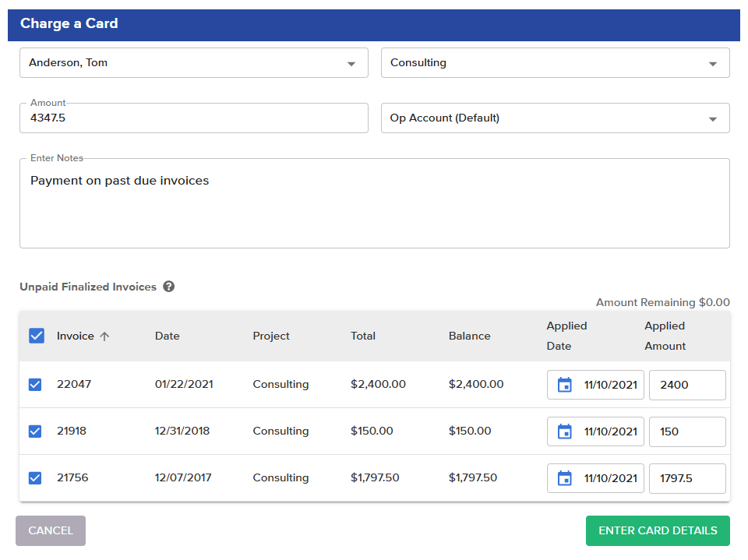
Task: Uncheck invoice 21918 checkbox
Action: pyautogui.click(x=35, y=431)
